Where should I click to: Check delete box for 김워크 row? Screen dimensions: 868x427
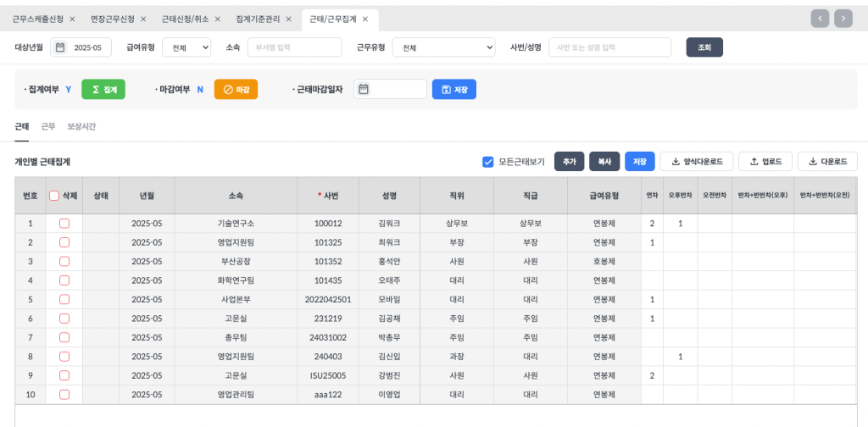[64, 224]
